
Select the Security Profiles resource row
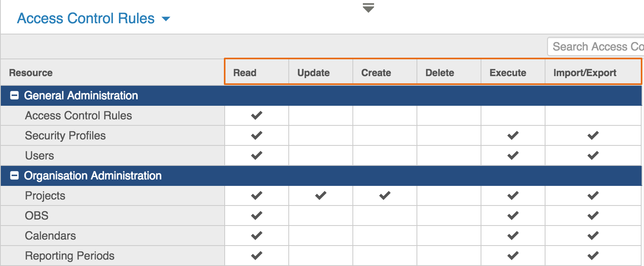(65, 135)
